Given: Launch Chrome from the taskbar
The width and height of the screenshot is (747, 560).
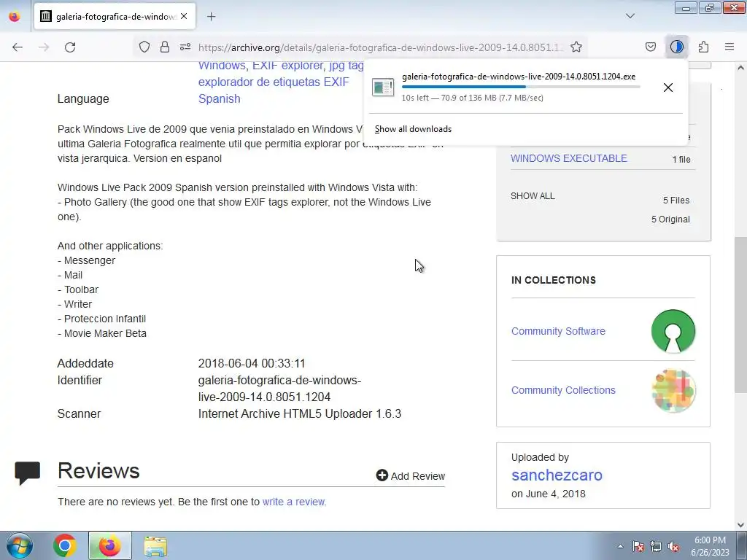Looking at the screenshot, I should tap(65, 545).
